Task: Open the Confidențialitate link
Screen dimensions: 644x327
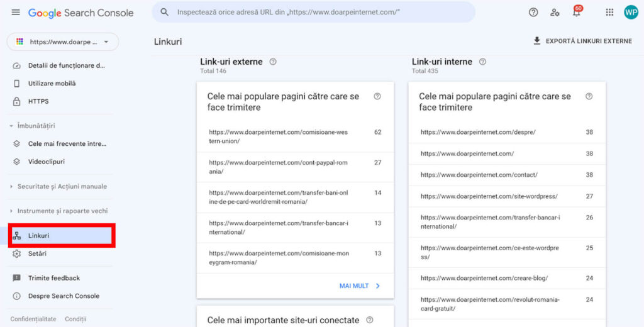Action: [x=33, y=319]
